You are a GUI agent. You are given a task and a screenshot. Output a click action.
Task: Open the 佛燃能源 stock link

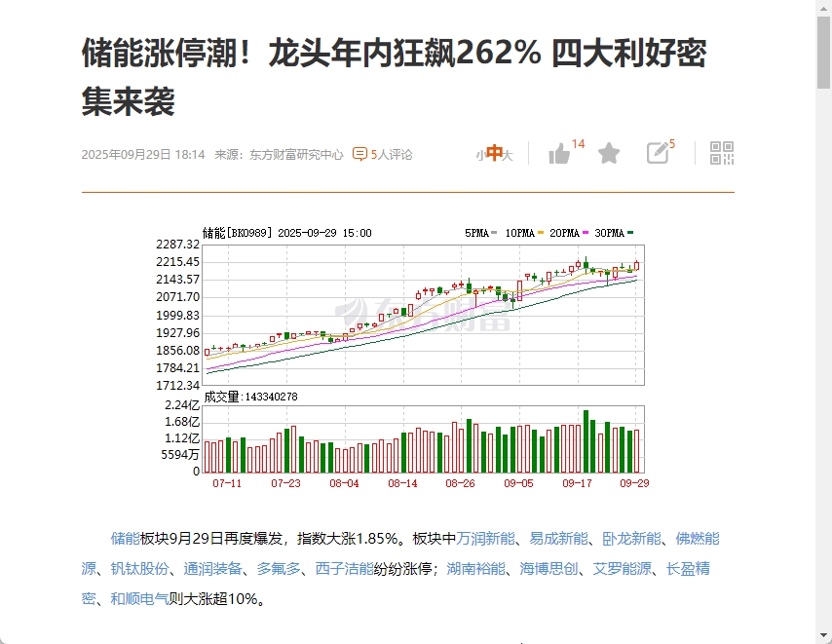(698, 539)
